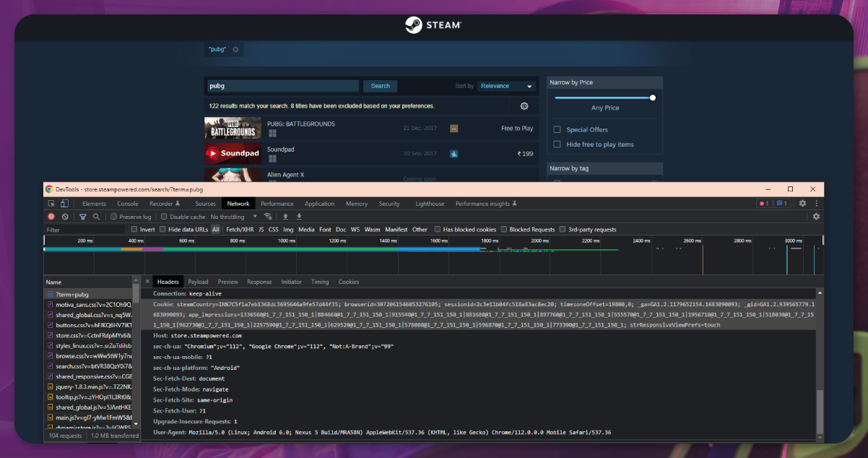Close the request details pane

tap(147, 282)
